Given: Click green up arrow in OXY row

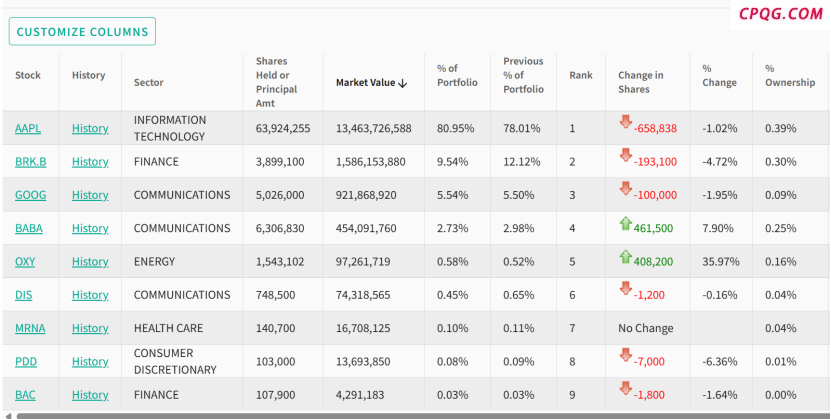Looking at the screenshot, I should (x=625, y=256).
